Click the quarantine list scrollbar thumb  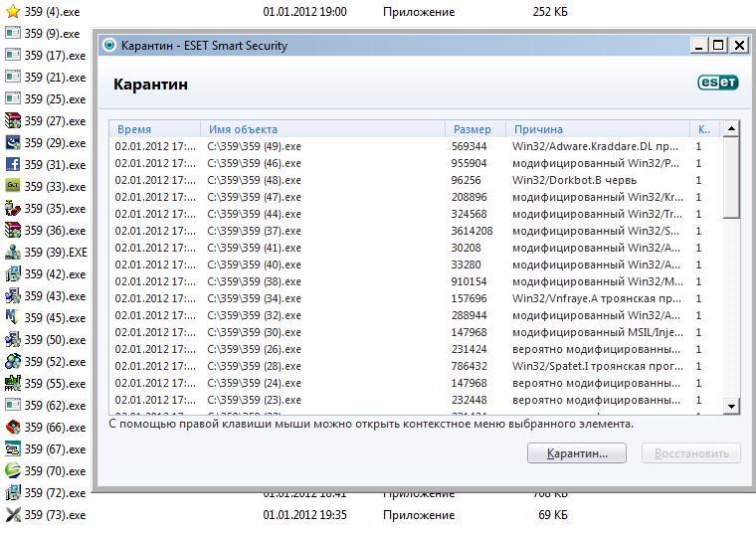(x=731, y=178)
